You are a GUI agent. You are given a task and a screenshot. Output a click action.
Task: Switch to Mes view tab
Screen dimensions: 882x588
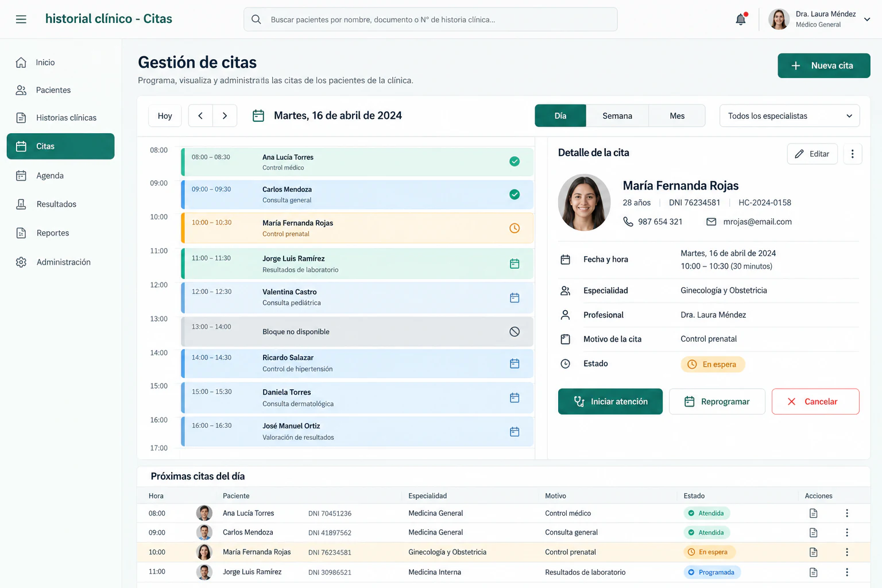[x=677, y=116]
